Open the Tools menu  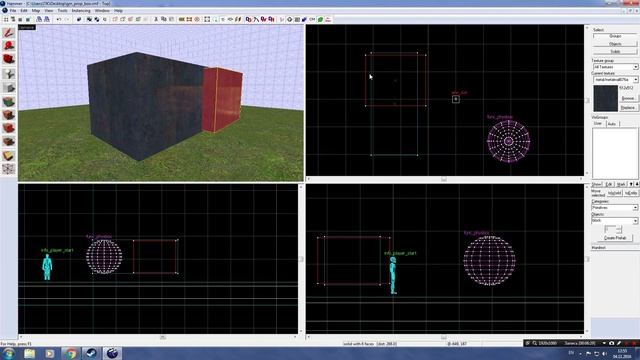click(62, 11)
